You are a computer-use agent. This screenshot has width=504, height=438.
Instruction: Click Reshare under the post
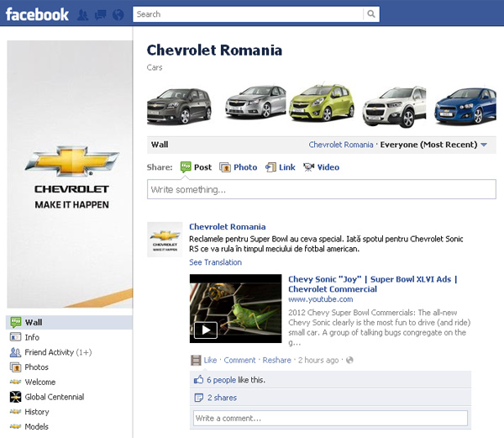coord(276,360)
